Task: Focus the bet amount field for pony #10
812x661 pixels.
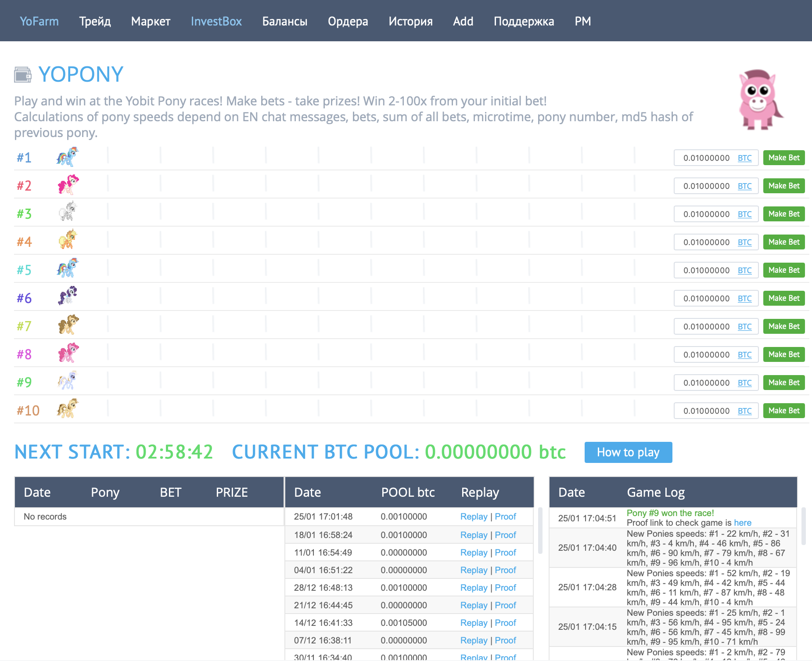Action: click(705, 411)
